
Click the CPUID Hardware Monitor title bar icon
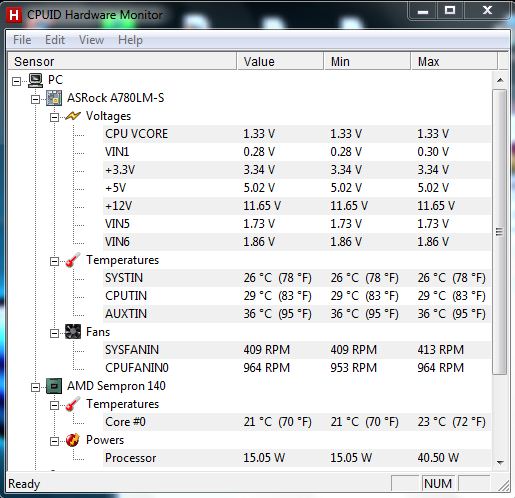14,15
